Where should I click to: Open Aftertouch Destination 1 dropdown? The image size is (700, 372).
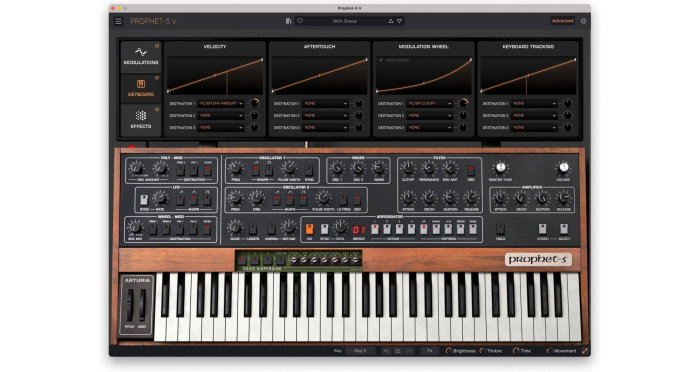pyautogui.click(x=325, y=104)
